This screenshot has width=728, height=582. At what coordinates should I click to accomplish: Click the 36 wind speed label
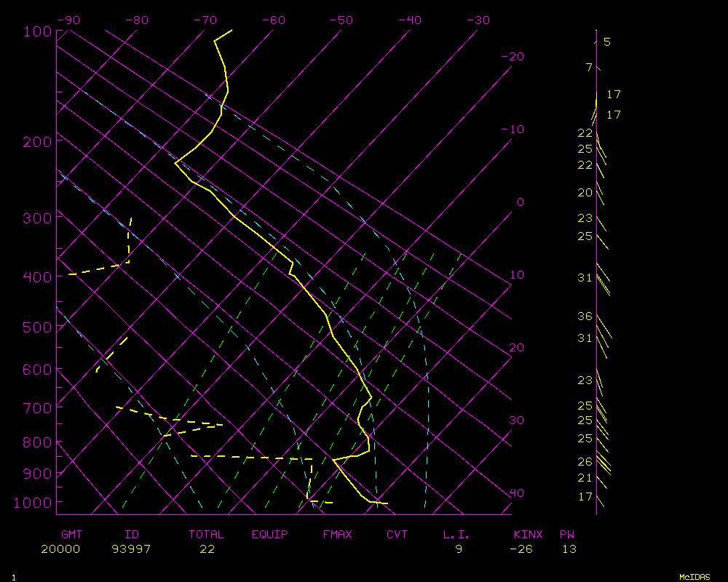(x=585, y=316)
